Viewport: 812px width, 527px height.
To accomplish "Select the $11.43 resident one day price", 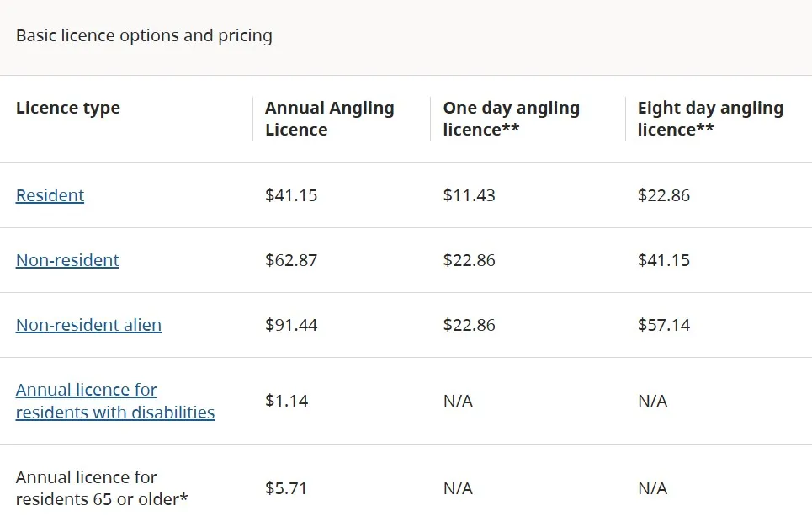I will tap(470, 195).
